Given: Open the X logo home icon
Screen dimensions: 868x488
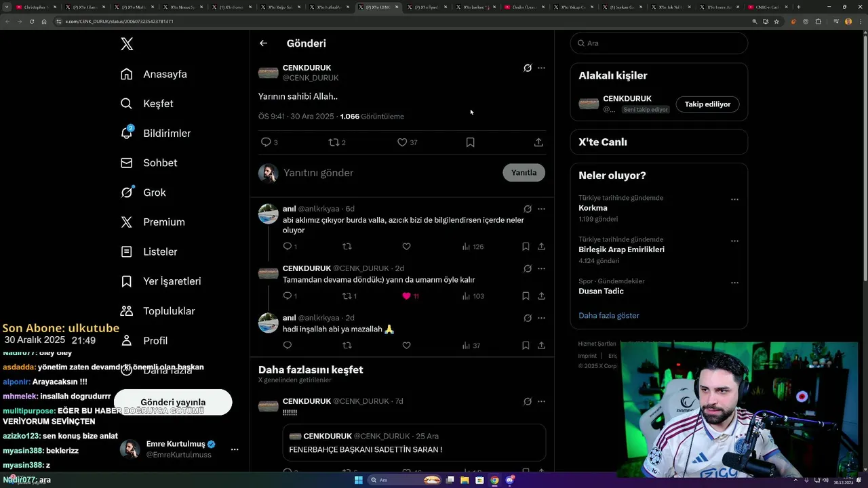Looking at the screenshot, I should (127, 44).
